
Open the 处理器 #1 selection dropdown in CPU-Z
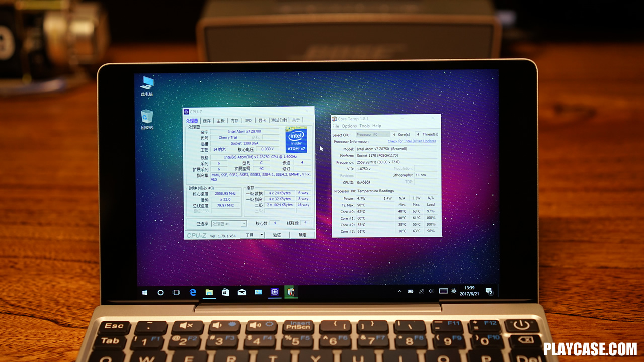pos(228,224)
